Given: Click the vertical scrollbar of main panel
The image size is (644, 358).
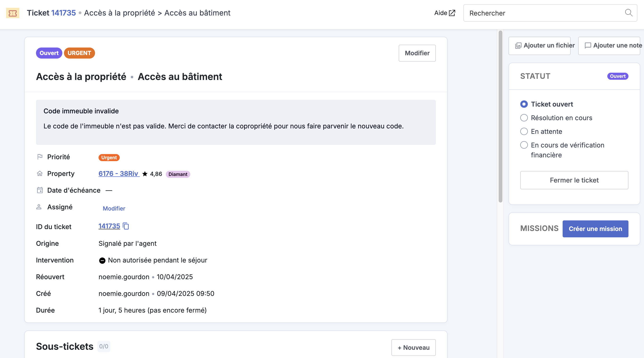Looking at the screenshot, I should pos(500,116).
